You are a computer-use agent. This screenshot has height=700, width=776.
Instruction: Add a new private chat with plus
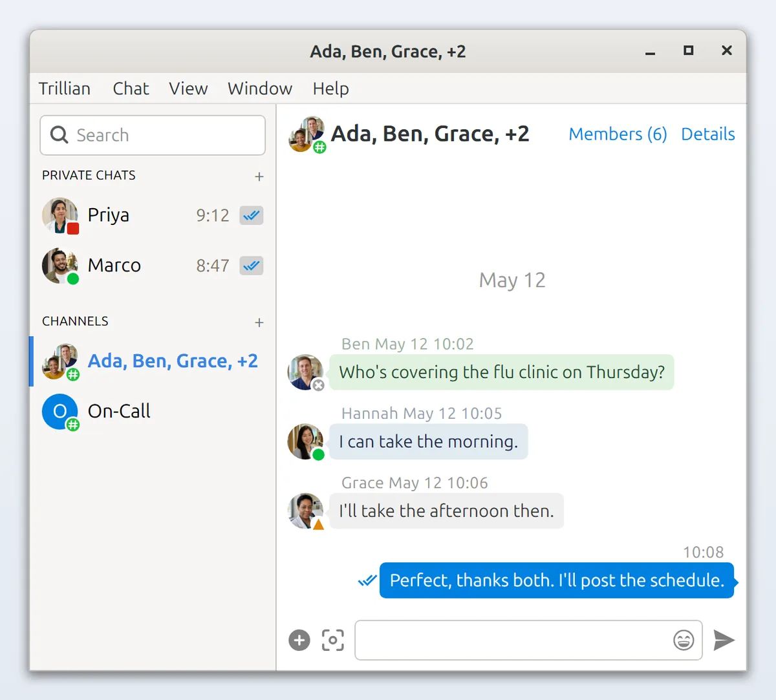tap(259, 176)
